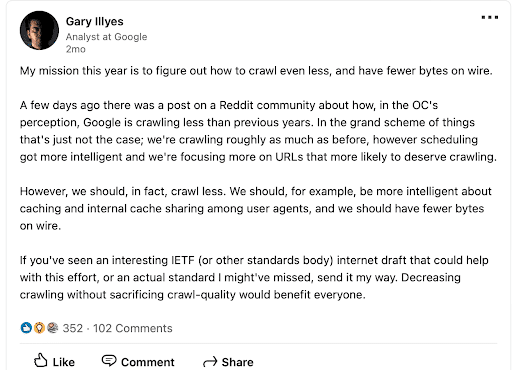The image size is (512, 370).
Task: Click the arrow Share icon
Action: click(x=210, y=362)
